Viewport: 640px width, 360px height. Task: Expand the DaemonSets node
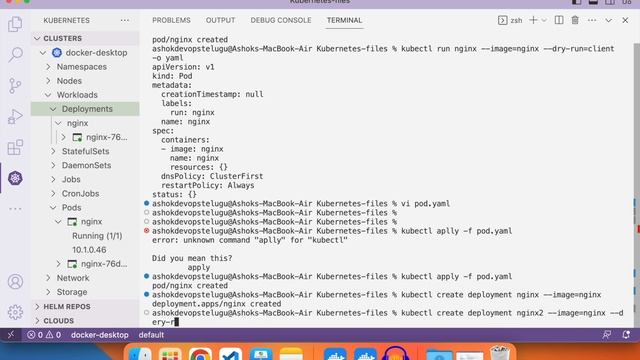(x=53, y=165)
